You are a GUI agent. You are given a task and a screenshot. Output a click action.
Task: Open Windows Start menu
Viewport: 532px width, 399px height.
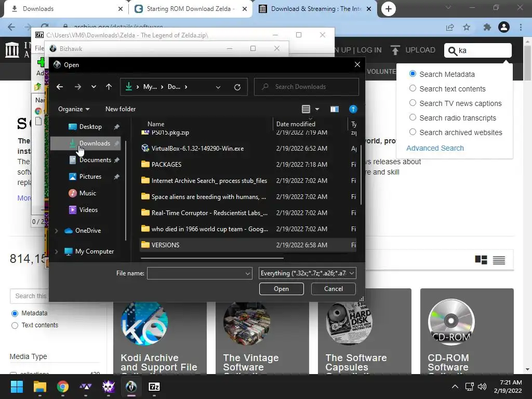pos(17,387)
